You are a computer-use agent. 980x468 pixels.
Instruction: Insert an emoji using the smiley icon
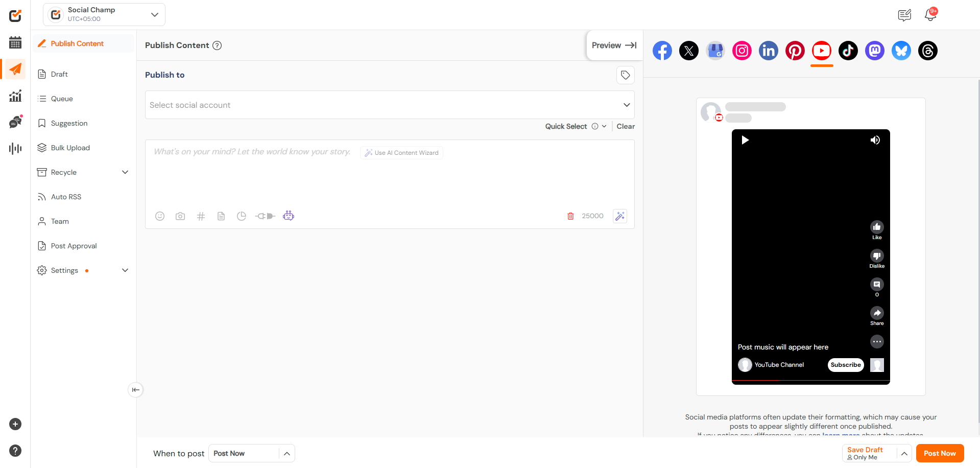(x=160, y=216)
